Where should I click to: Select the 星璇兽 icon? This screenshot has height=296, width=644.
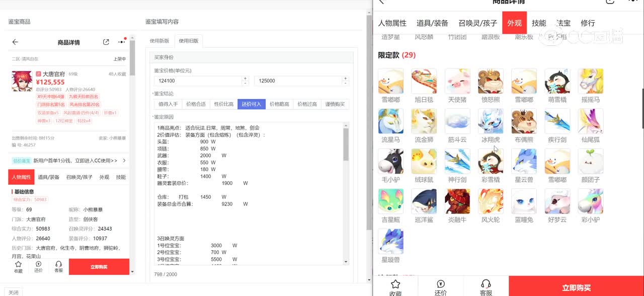tap(391, 241)
